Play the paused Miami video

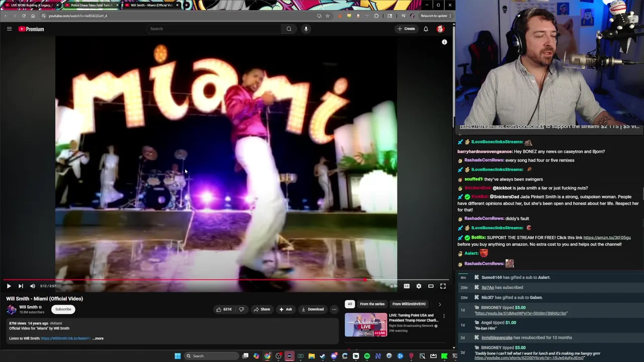9,286
